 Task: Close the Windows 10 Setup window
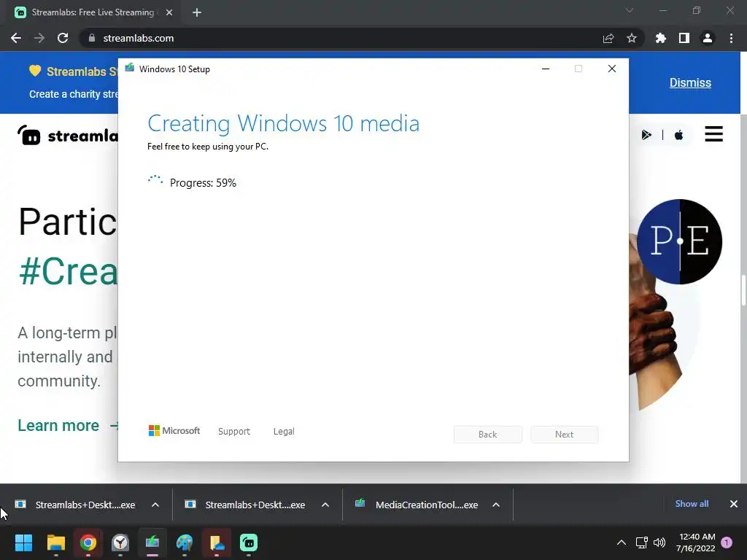(612, 69)
